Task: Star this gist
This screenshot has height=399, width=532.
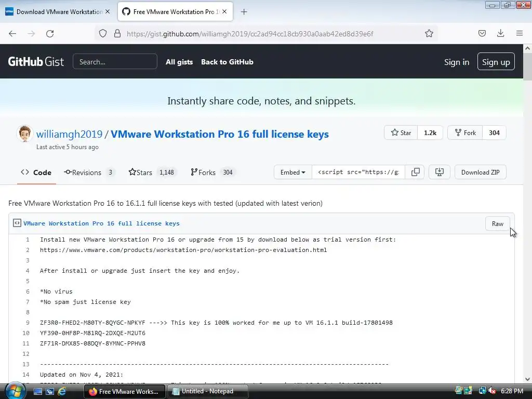Action: point(401,132)
